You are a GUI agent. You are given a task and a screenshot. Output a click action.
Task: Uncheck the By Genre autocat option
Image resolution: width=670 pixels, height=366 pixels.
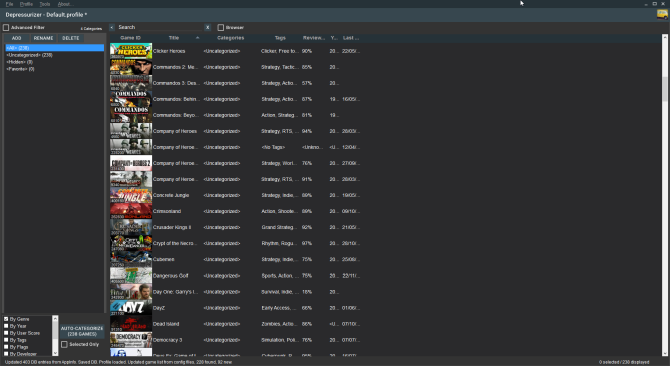[6, 319]
